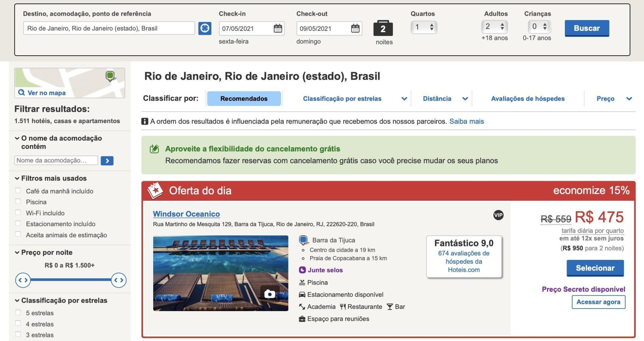Click the check-out date field 09/05/2021

click(x=329, y=29)
